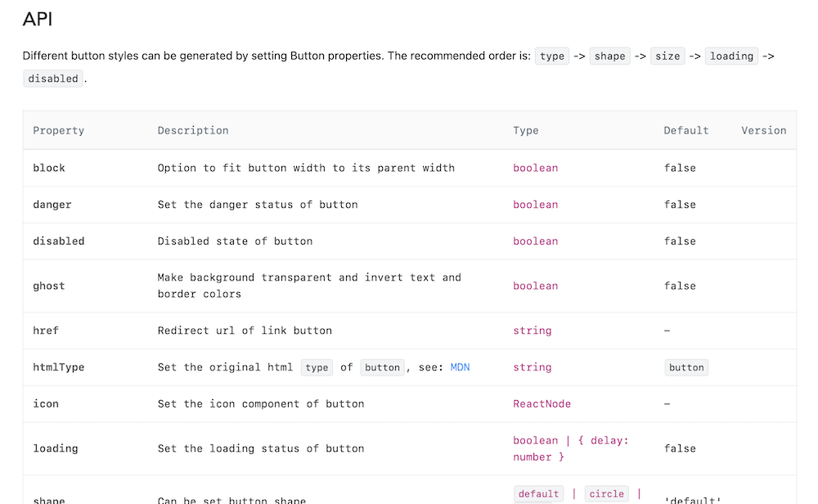This screenshot has height=504, width=818.
Task: Click the 'block' property name cell
Action: click(x=49, y=168)
